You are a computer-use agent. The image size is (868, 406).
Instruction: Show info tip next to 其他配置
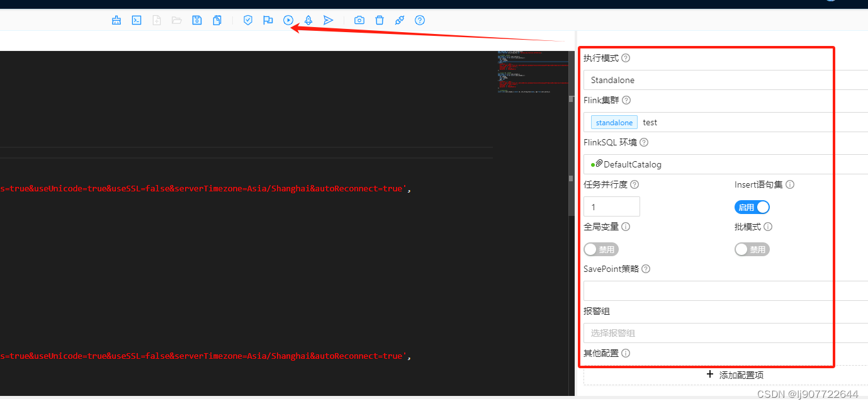point(626,353)
